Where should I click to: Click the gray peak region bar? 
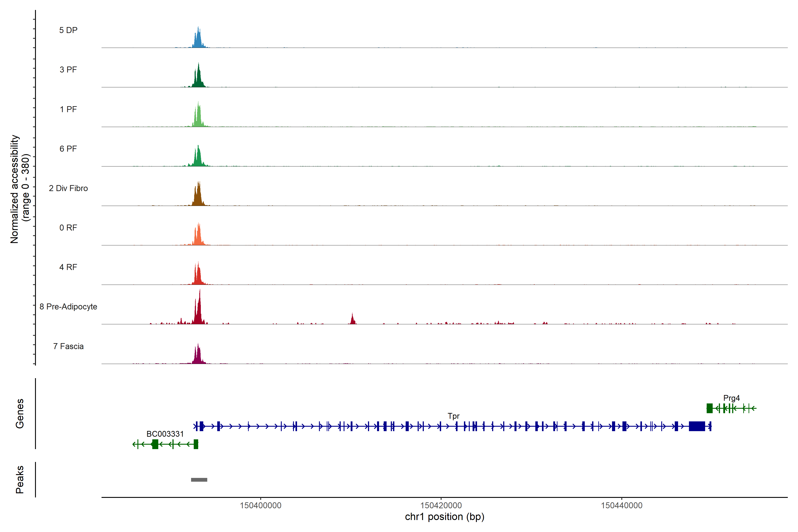199,480
